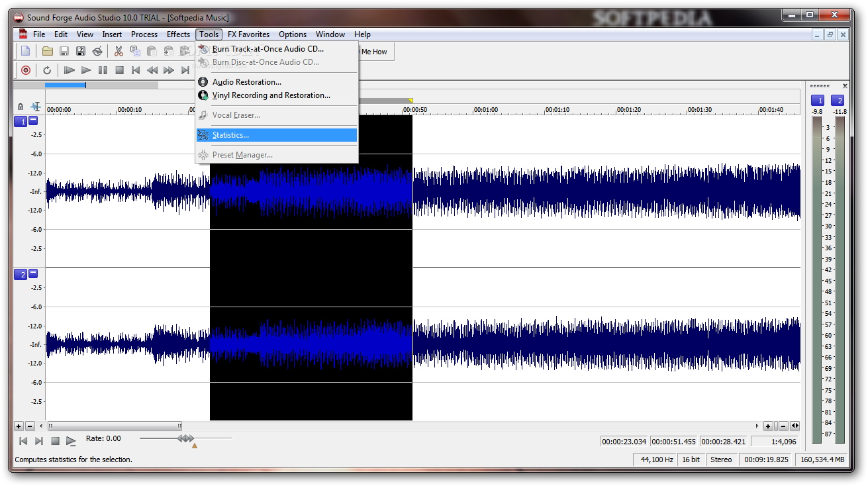
Task: Open the FX Favorites menu
Action: [248, 34]
